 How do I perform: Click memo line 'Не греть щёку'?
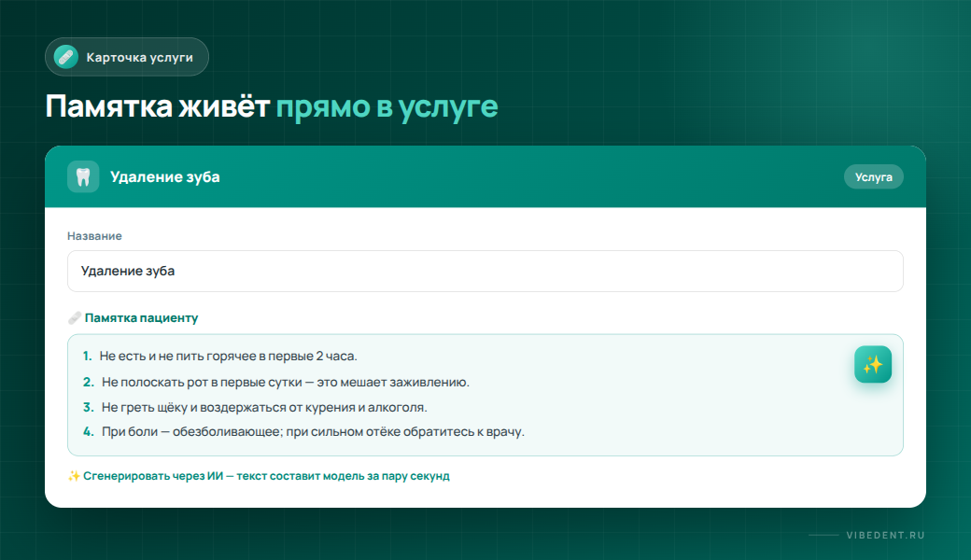(x=255, y=407)
